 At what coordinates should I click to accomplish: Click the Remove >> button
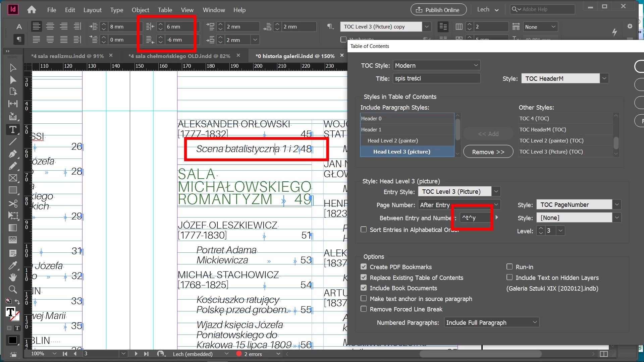point(488,152)
